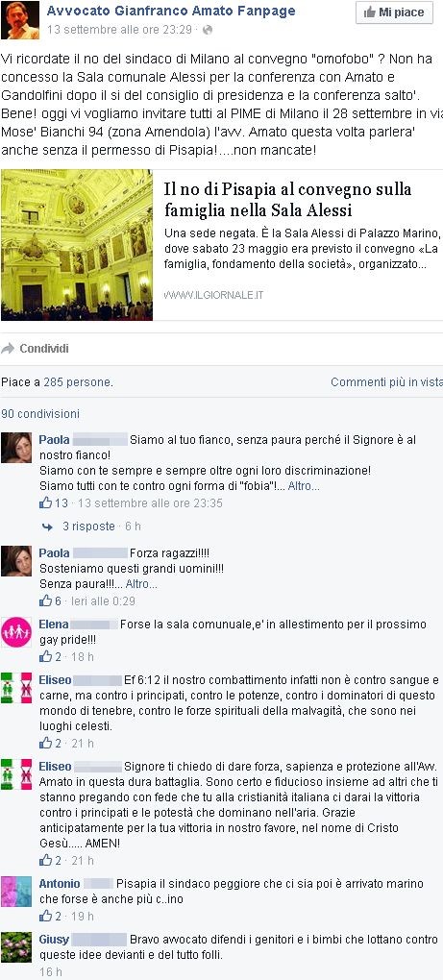Screen dimensions: 443x980
Task: Click the reply arrow next to 3 risposte
Action: point(47,527)
